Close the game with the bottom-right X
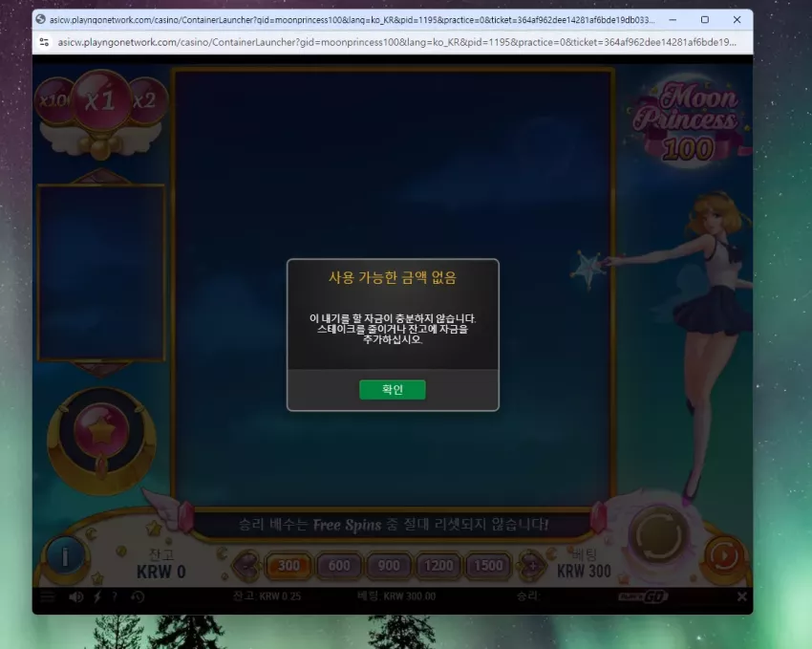Viewport: 812px width, 649px height. coord(741,596)
